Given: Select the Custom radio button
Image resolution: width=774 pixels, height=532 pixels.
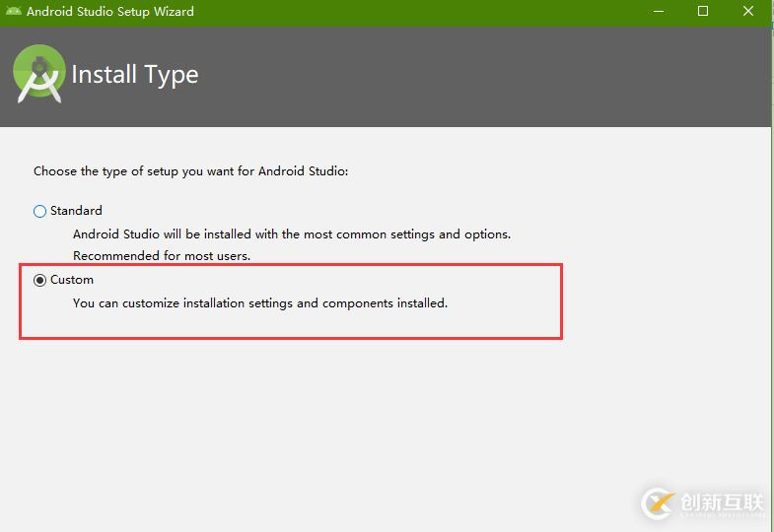Looking at the screenshot, I should pyautogui.click(x=40, y=280).
